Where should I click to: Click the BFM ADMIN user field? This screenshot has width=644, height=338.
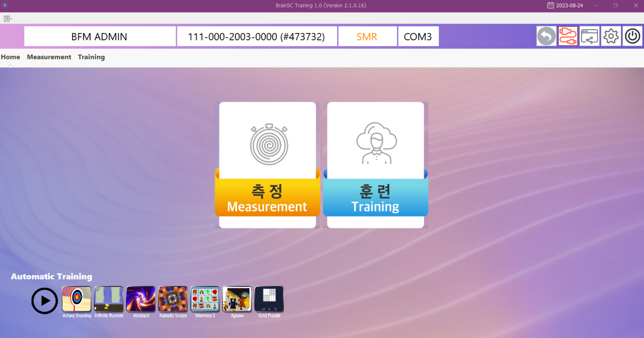pos(100,36)
